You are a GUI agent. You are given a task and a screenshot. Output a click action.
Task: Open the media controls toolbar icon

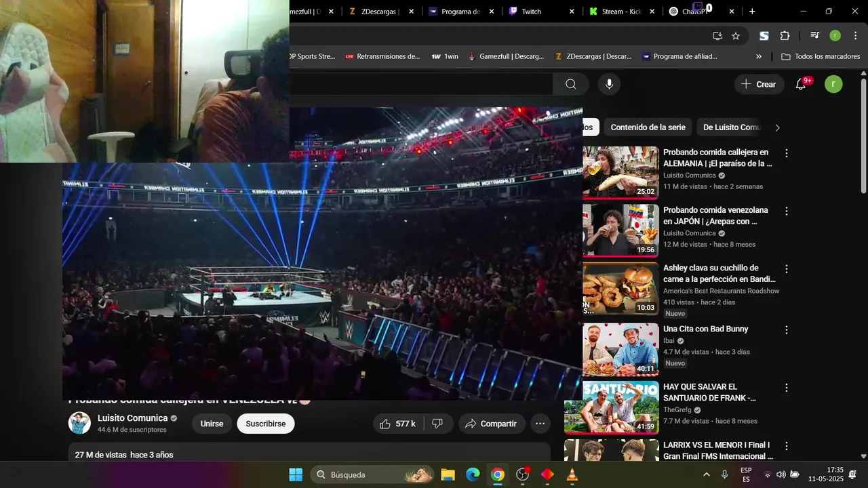point(815,36)
